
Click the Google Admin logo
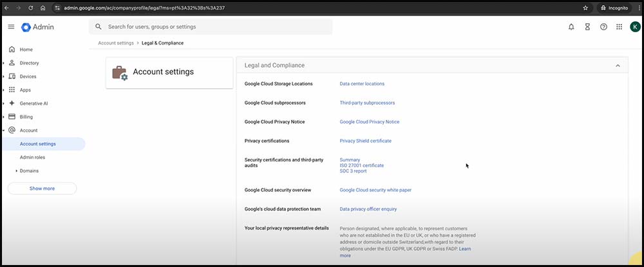[x=38, y=27]
